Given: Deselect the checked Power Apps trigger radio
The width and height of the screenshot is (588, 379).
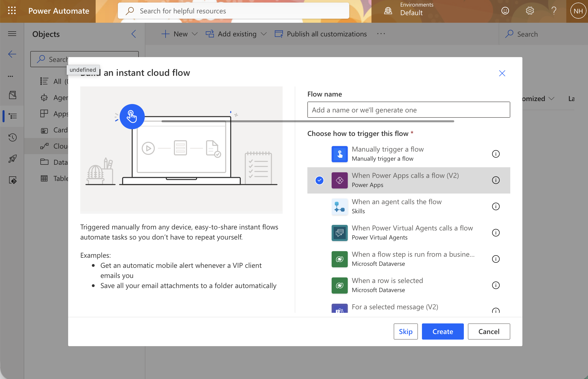Looking at the screenshot, I should pyautogui.click(x=319, y=180).
